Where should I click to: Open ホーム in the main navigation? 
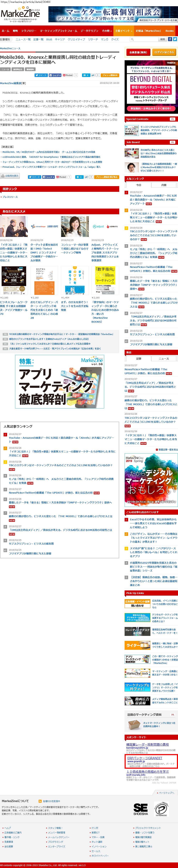[5, 31]
